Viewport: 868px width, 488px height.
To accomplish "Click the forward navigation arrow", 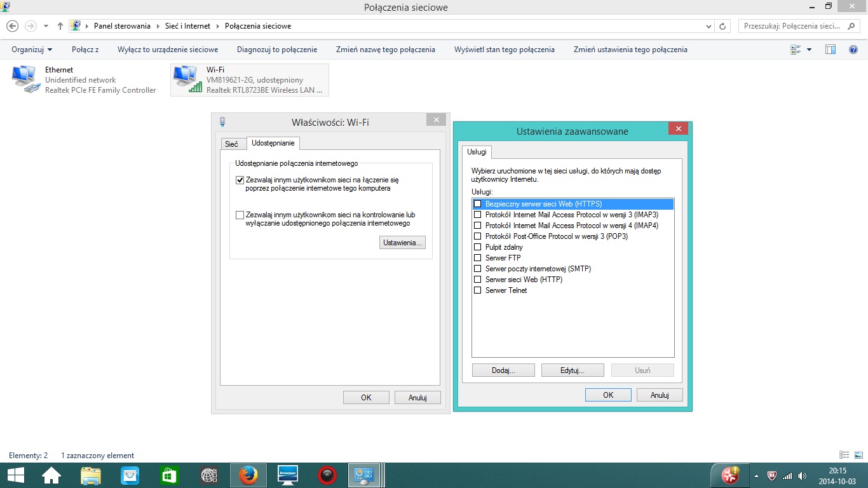I will click(x=30, y=26).
